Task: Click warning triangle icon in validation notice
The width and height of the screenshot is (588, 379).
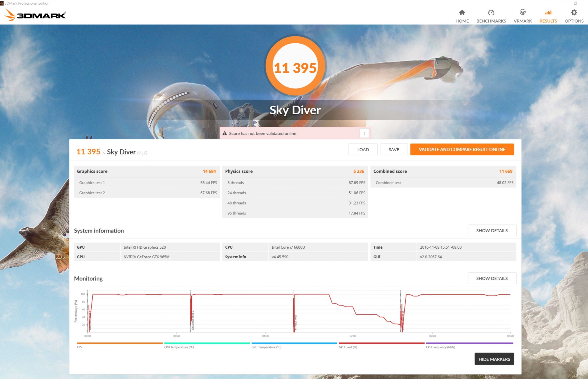Action: 225,133
